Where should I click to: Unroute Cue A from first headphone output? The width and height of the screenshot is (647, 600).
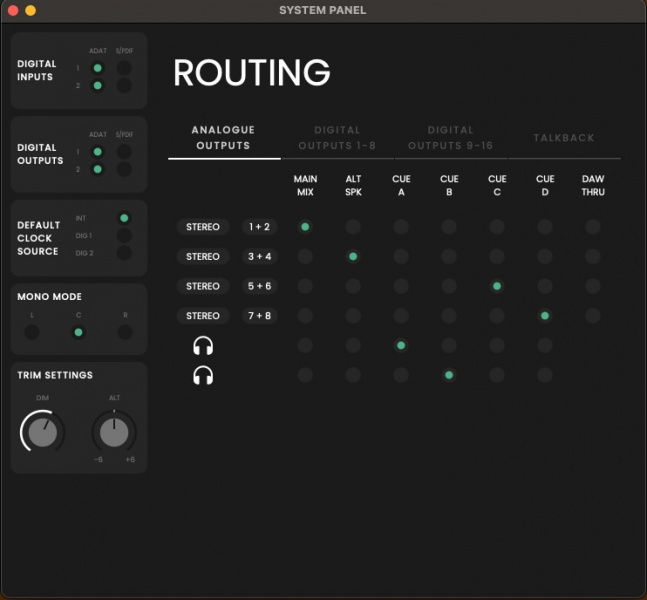[x=401, y=345]
